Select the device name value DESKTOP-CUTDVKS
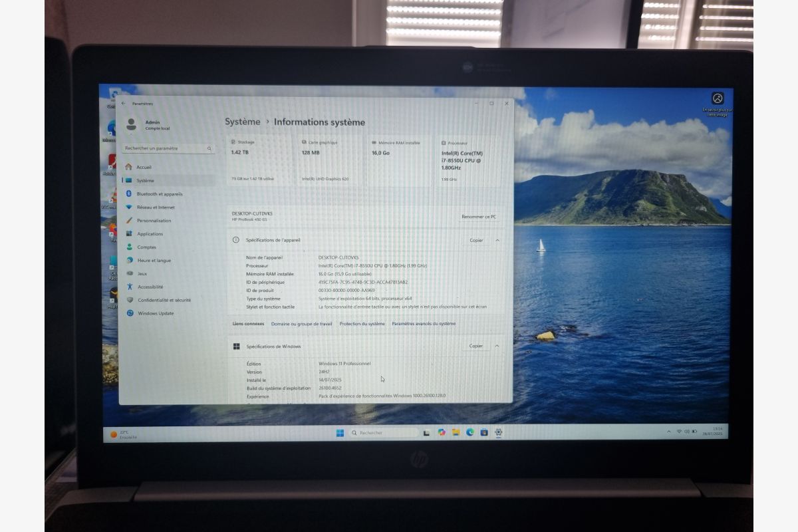Viewport: 798px width, 532px height. click(x=338, y=257)
